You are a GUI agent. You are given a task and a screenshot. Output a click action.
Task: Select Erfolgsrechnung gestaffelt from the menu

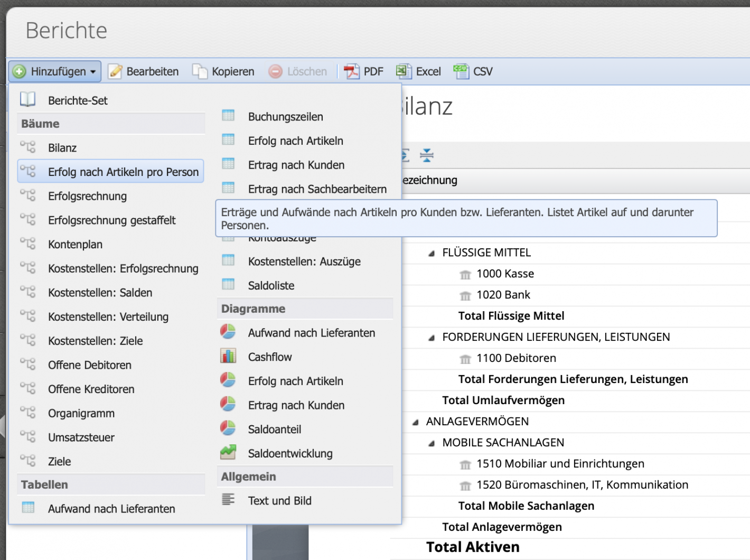112,220
